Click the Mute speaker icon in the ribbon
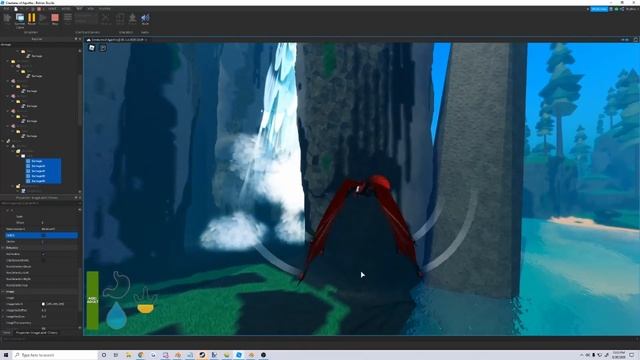Viewport: 640px width, 360px height. (145, 19)
